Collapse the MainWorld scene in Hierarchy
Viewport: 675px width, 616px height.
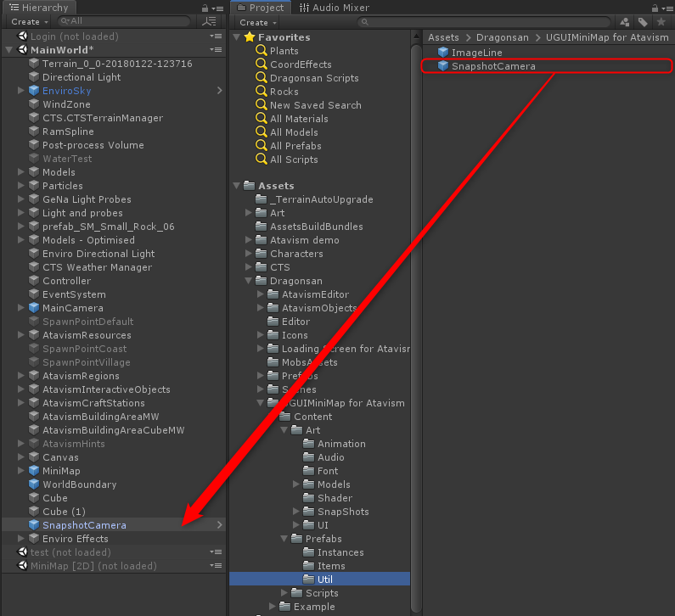pyautogui.click(x=9, y=50)
